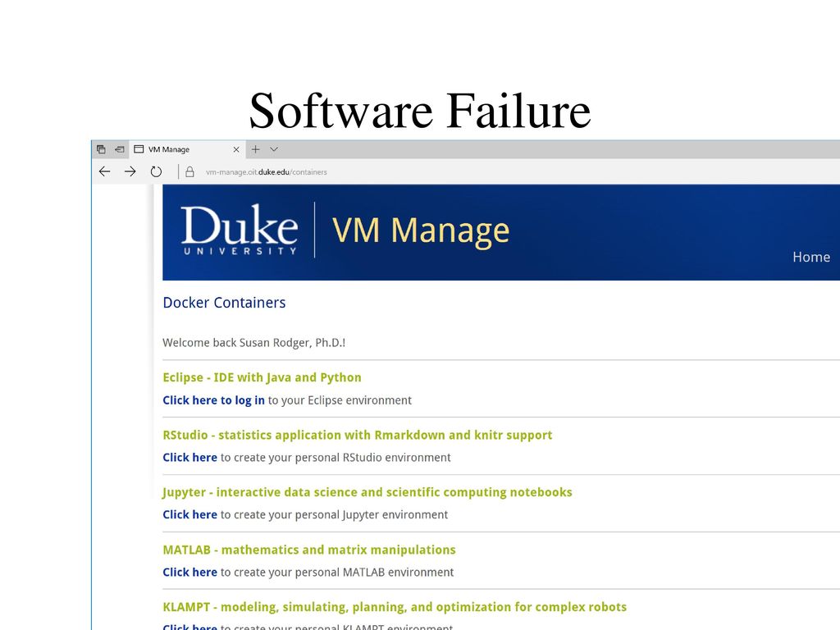Click the Docker Containers heading

(x=224, y=303)
